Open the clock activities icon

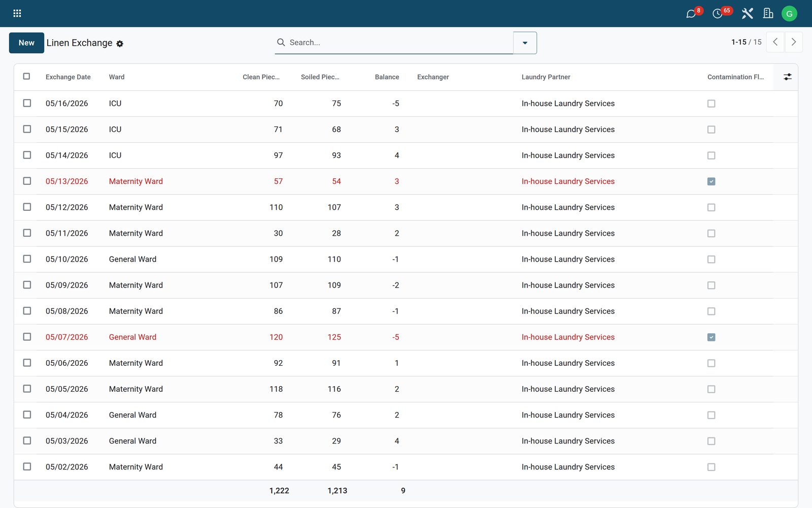click(x=717, y=14)
